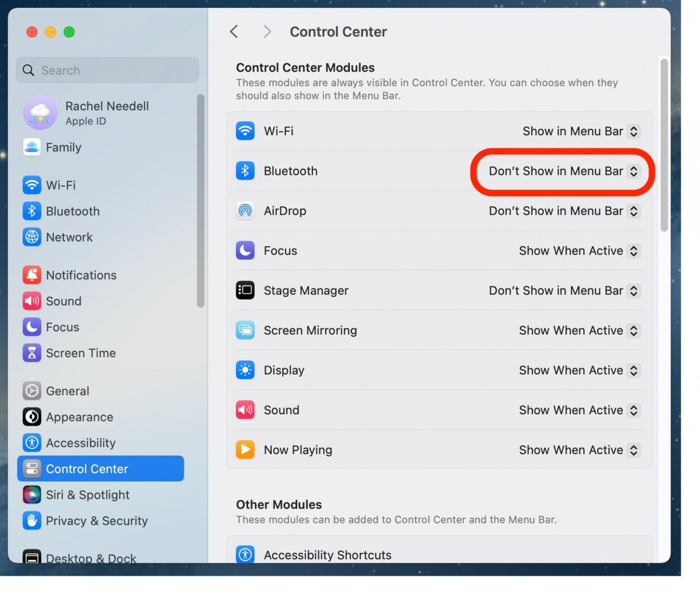Change the Focus Show When Active dropdown
The height and width of the screenshot is (595, 700).
pos(579,251)
